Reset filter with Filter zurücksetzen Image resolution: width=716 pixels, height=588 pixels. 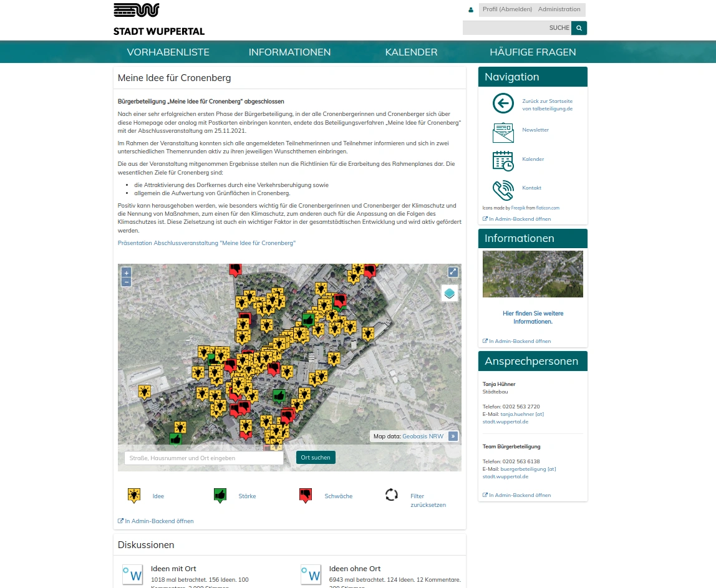click(392, 496)
